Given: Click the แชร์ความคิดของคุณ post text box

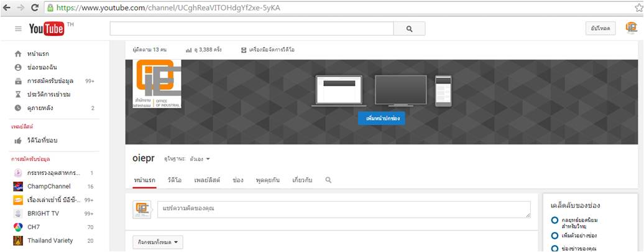Looking at the screenshot, I should tap(344, 209).
